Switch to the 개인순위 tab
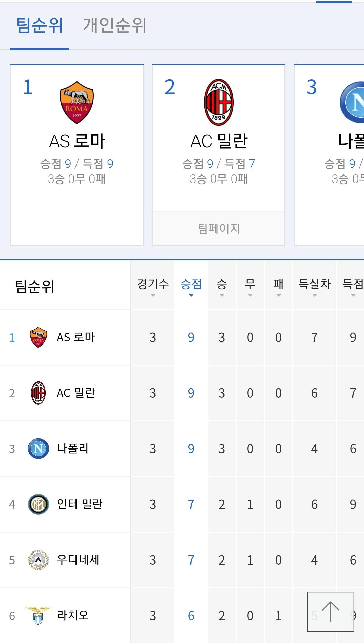This screenshot has height=643, width=364. point(115,25)
